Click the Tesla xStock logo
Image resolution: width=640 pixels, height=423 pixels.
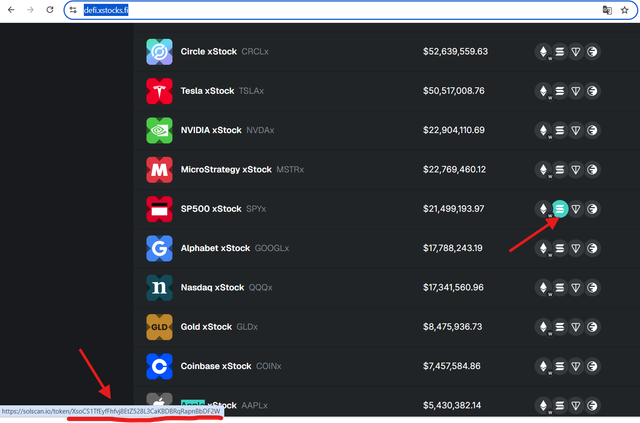(159, 91)
